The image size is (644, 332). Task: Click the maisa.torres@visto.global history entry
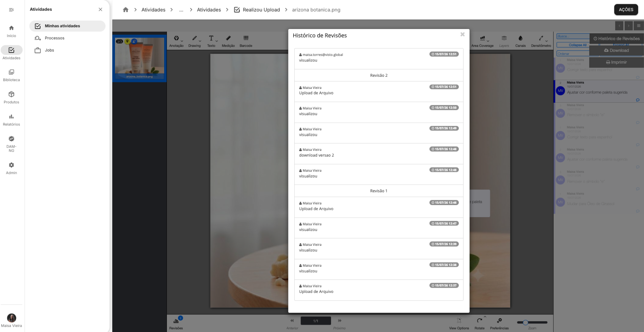[379, 59]
